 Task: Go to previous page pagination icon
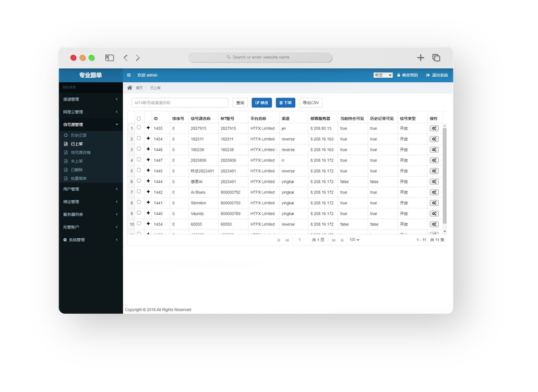(287, 240)
